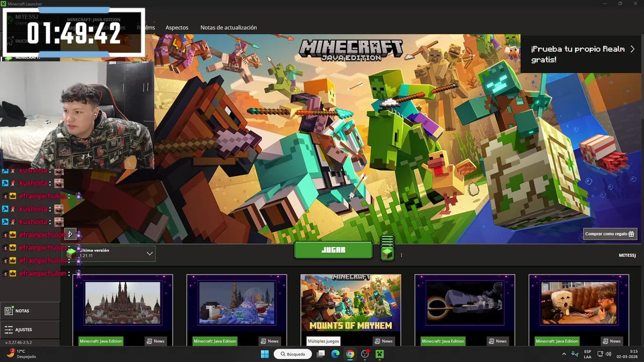This screenshot has width=644, height=362.
Task: Open the ghast plush interview news card
Action: 579,310
